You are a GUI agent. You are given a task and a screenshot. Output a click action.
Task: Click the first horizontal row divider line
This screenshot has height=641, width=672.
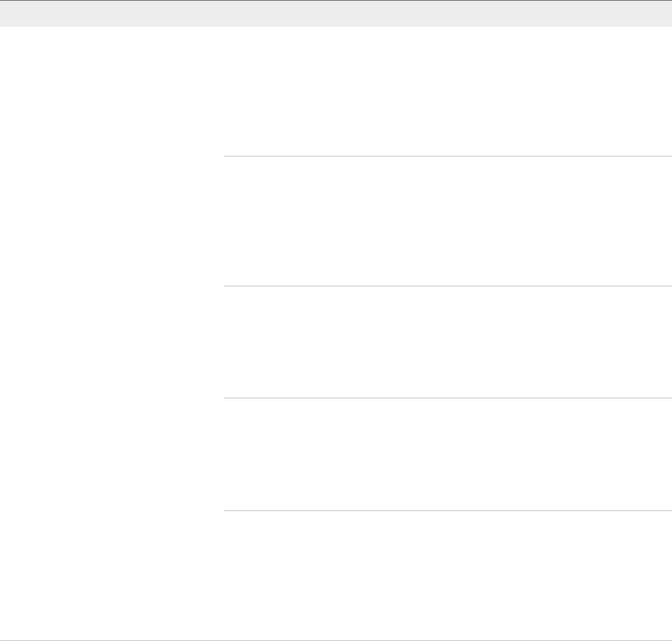(x=447, y=156)
